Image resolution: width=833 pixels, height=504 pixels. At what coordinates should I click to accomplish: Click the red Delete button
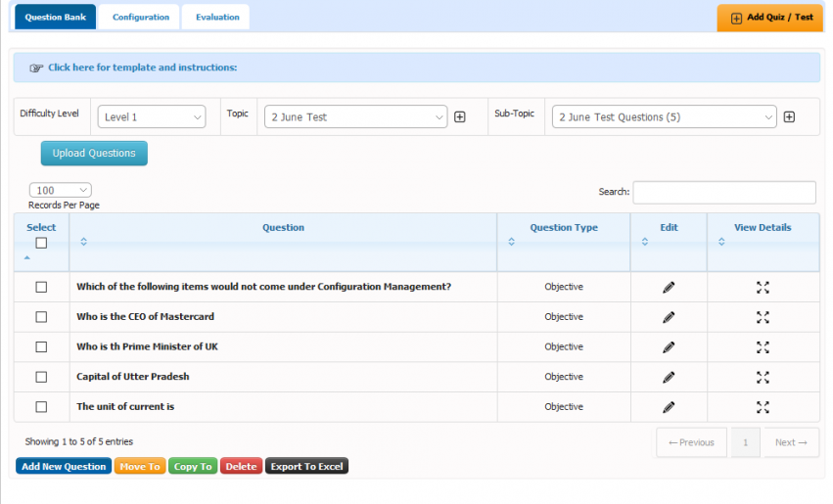(x=241, y=466)
